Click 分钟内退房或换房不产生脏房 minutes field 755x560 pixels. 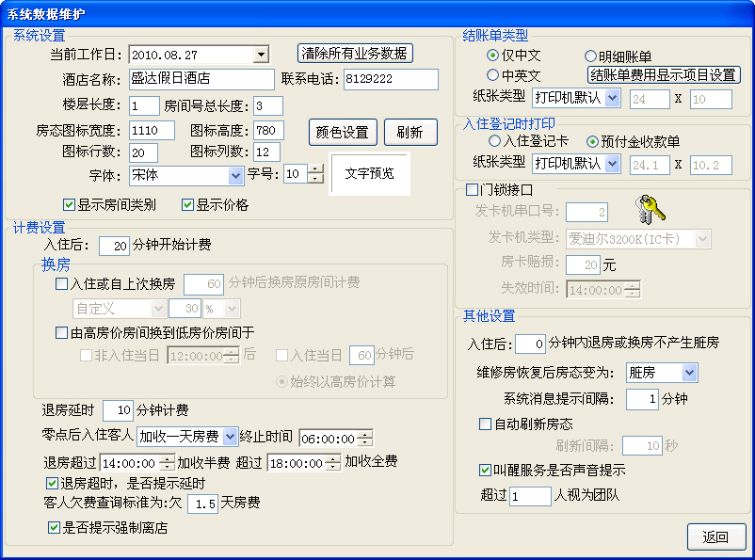point(531,344)
